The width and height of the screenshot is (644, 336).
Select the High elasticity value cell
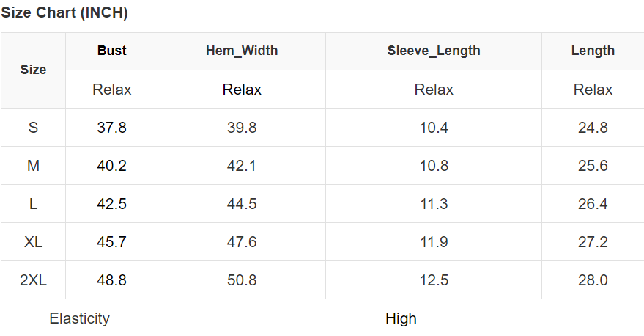401,318
